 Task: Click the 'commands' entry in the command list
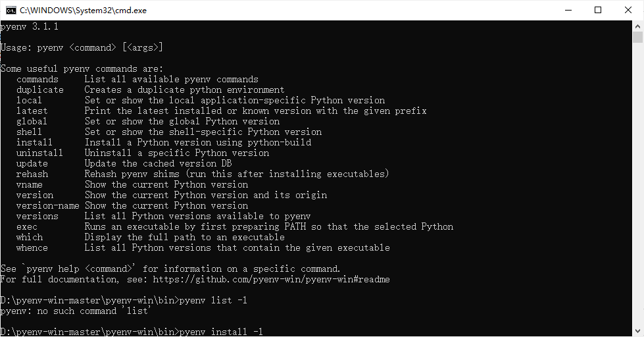tap(37, 79)
